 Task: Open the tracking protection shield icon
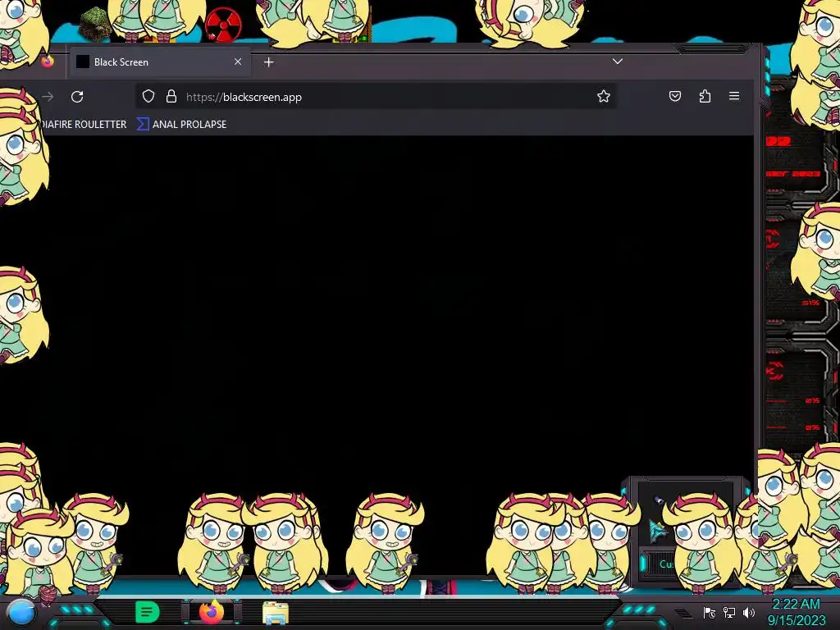(148, 97)
